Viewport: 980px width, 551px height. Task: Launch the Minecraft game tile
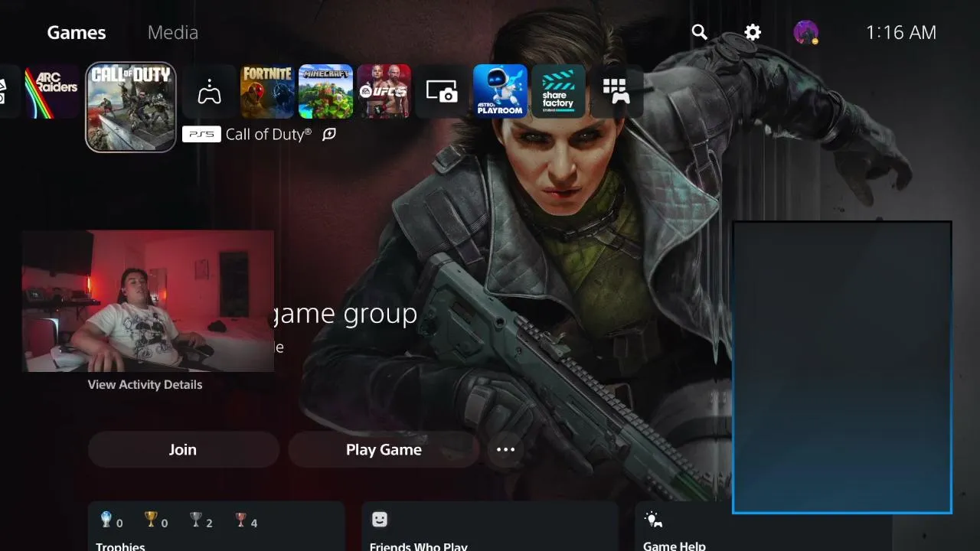pyautogui.click(x=325, y=92)
